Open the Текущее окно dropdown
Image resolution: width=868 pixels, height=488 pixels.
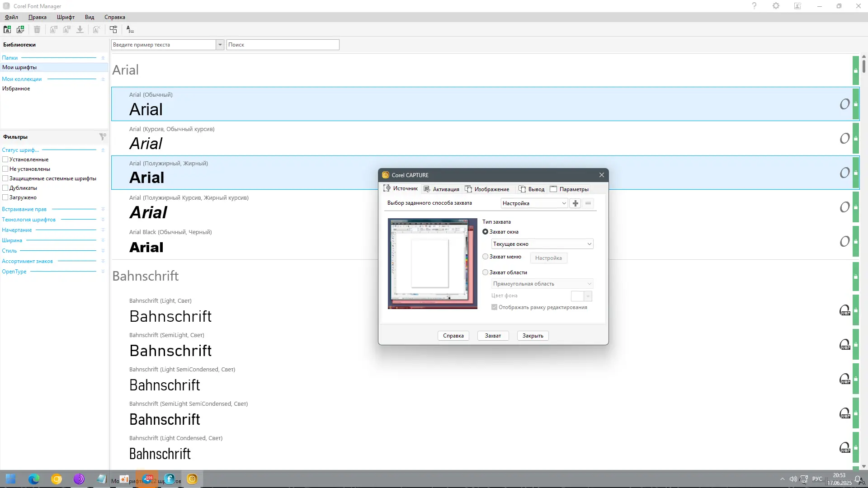pyautogui.click(x=542, y=244)
